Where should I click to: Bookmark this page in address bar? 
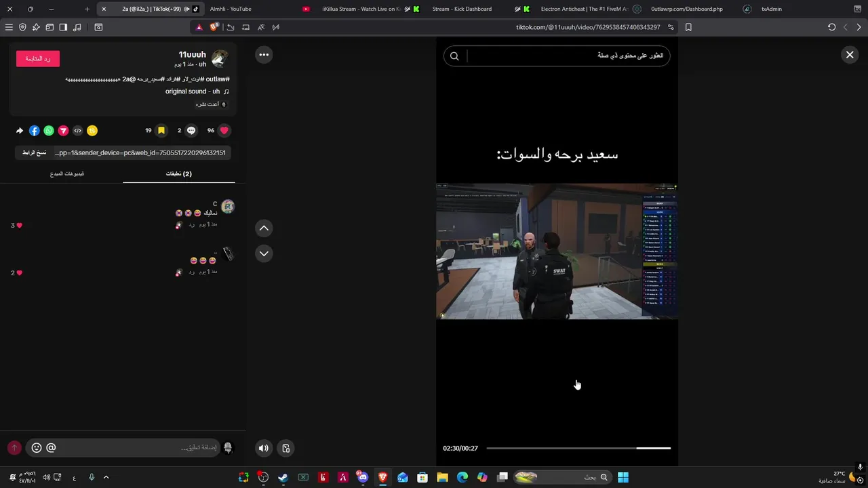pos(688,27)
